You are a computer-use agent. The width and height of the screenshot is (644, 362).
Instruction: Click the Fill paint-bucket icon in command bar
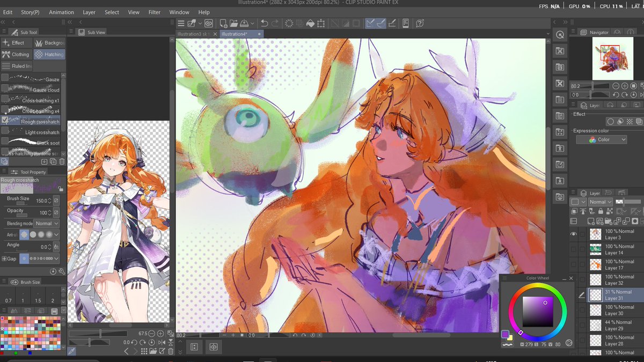[310, 23]
